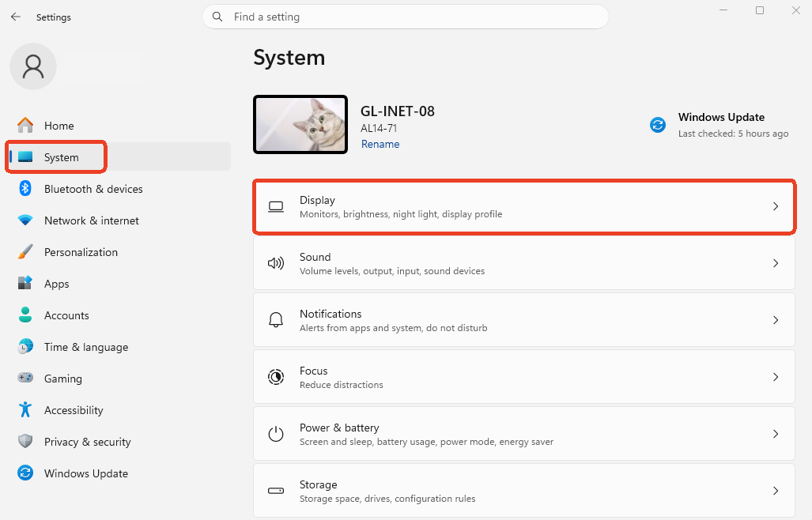Click the Wi-Fi icon for Network & internet
The image size is (812, 520).
[x=25, y=220]
